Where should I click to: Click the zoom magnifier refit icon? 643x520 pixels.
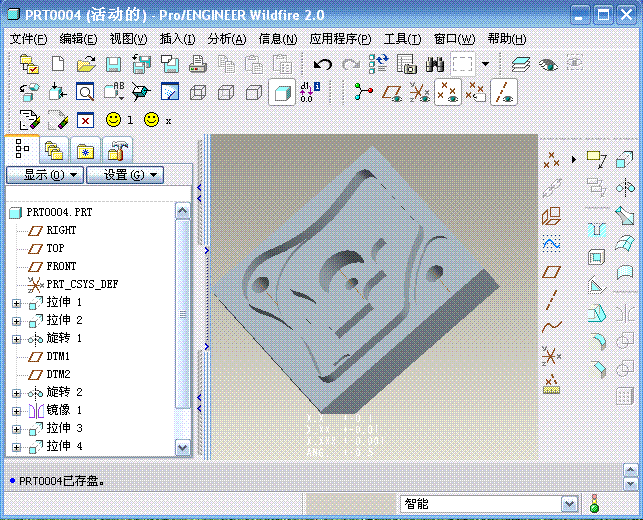click(85, 92)
